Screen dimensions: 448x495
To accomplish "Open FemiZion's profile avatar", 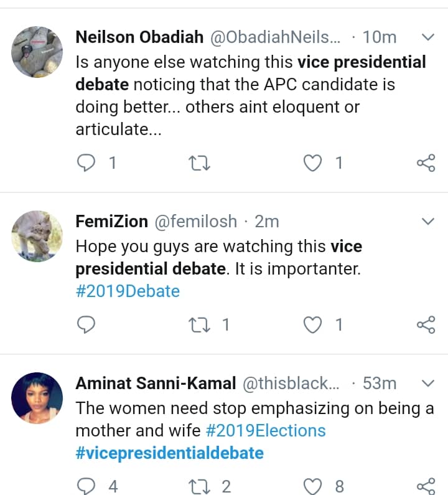I will tap(37, 236).
